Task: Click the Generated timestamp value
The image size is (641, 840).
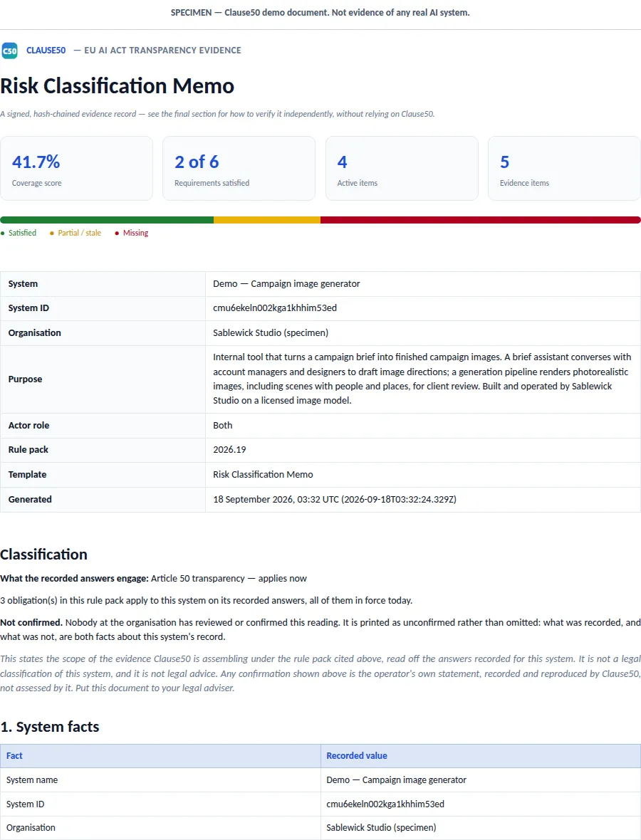Action: coord(335,499)
